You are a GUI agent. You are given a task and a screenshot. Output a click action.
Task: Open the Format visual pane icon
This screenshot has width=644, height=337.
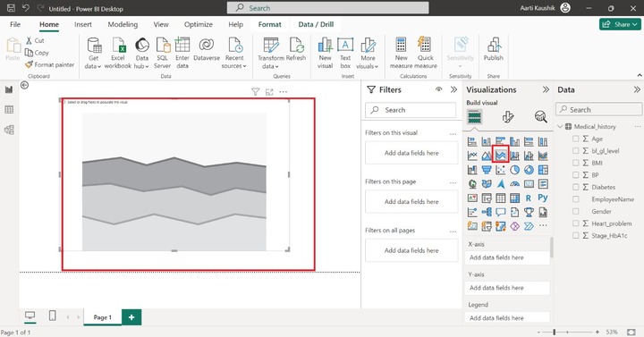[508, 117]
